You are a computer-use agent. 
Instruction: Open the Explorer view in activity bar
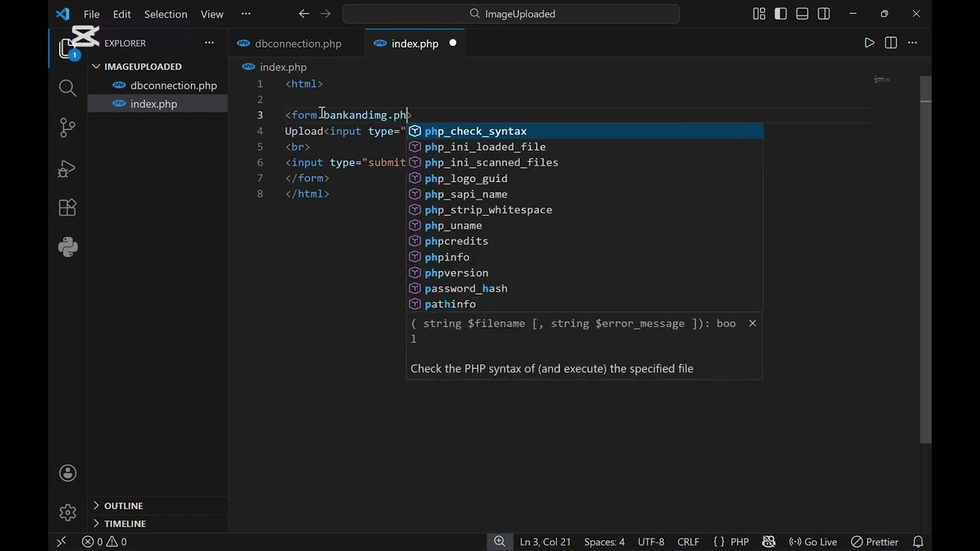click(67, 47)
